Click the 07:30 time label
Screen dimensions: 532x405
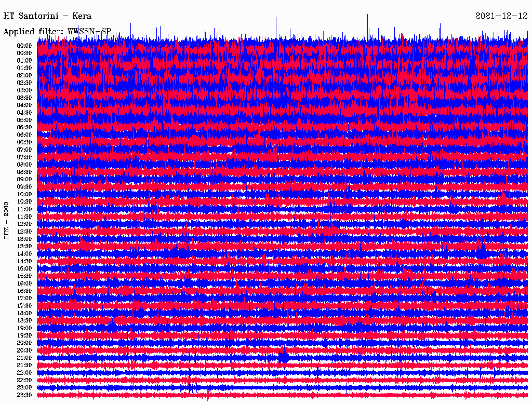tap(24, 157)
